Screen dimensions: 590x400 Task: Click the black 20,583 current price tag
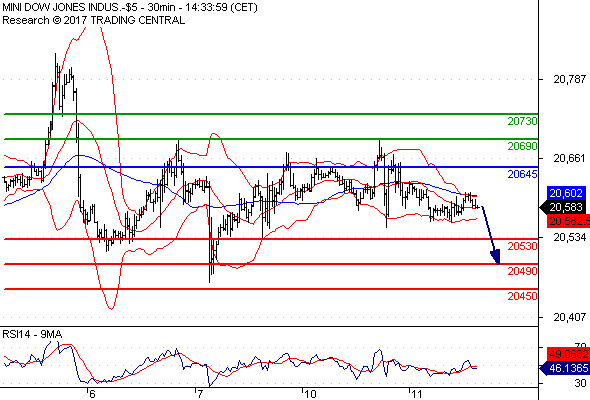point(563,207)
